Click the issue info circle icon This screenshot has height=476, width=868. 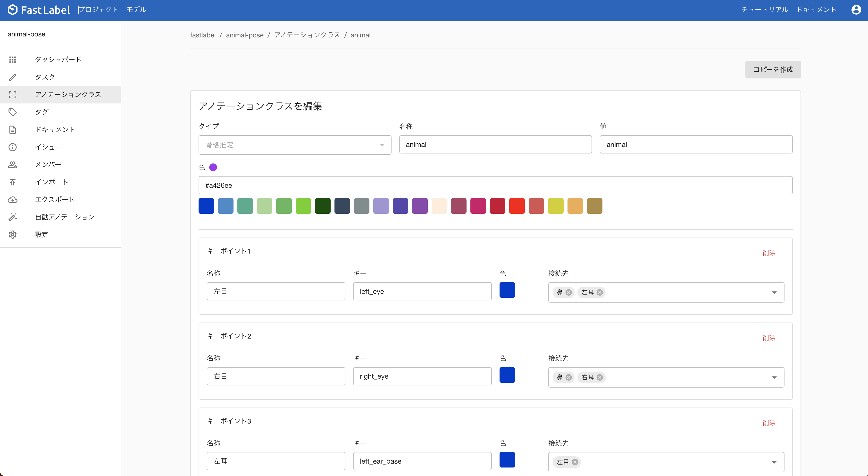tap(12, 147)
